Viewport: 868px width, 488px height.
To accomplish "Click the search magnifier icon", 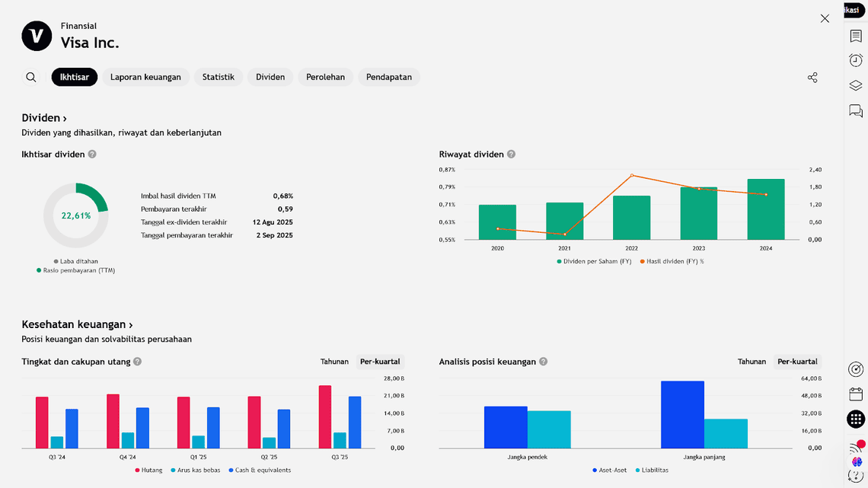I will point(31,77).
